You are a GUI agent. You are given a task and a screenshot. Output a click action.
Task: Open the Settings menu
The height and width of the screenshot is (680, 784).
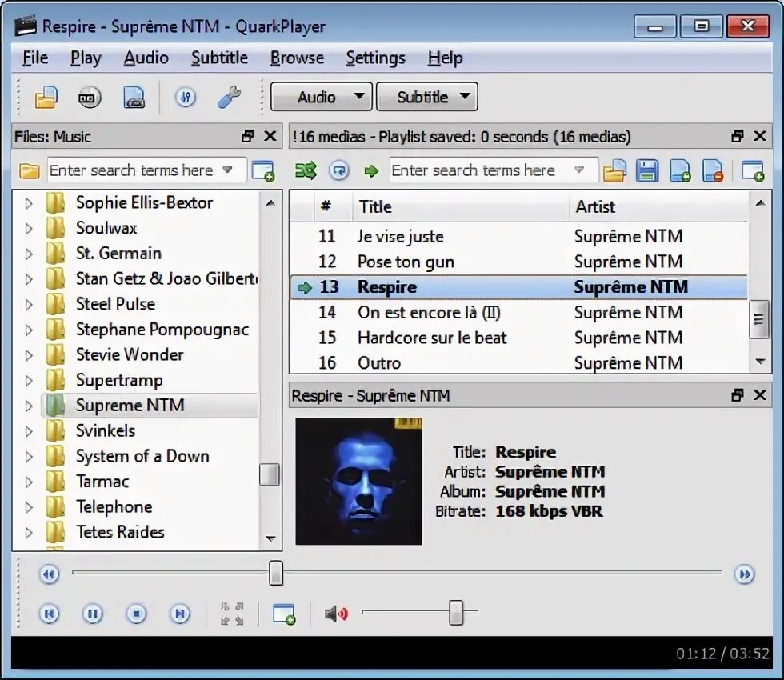375,58
